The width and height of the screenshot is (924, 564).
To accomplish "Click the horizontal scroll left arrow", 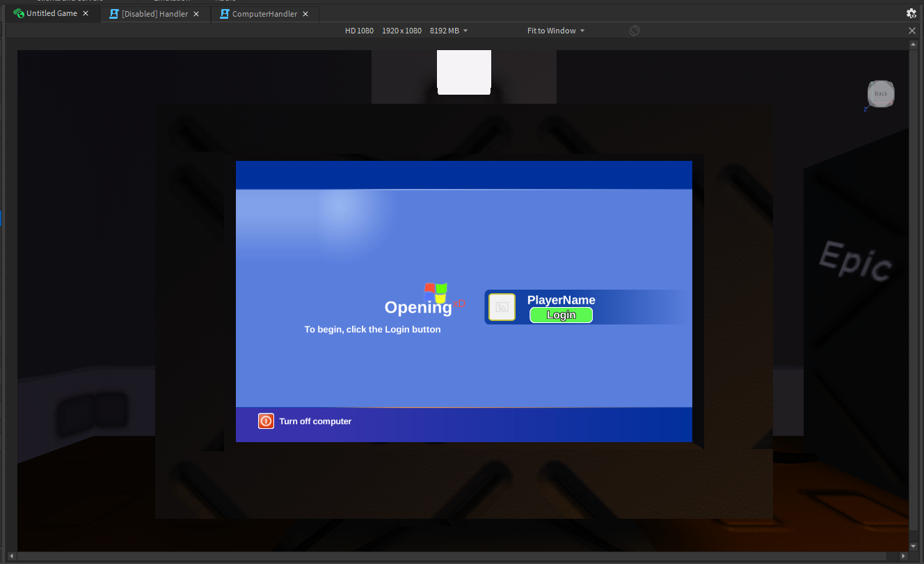I will 11,556.
